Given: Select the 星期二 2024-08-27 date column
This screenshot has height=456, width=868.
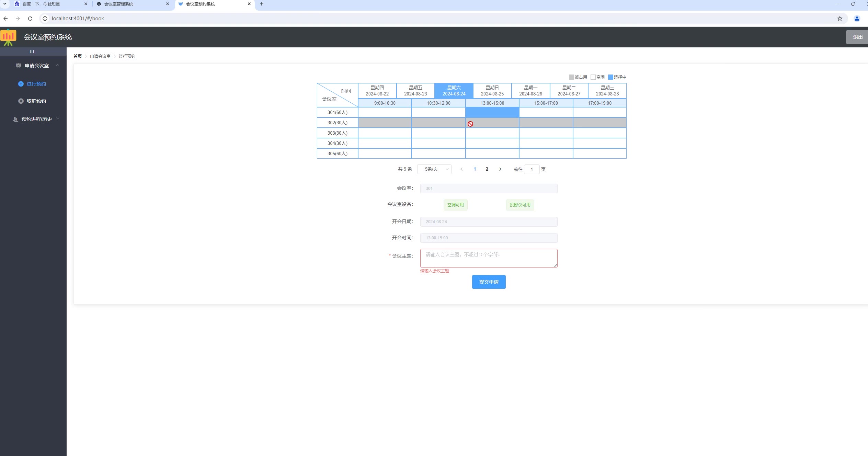Looking at the screenshot, I should point(569,91).
